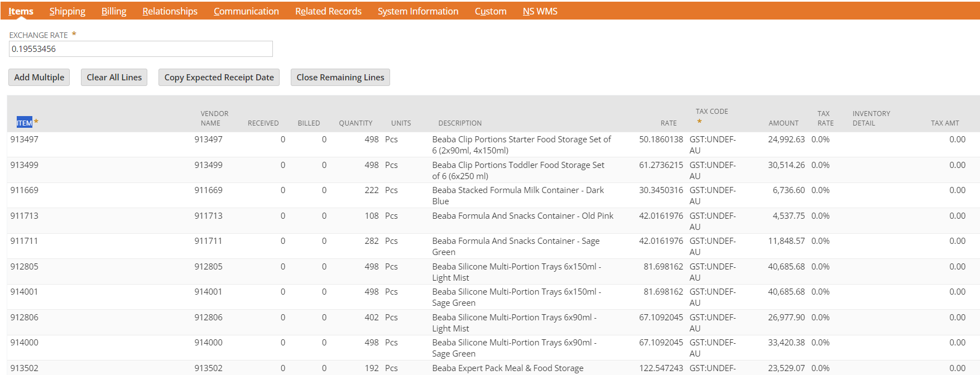Click the Vendor Name column header

click(214, 118)
